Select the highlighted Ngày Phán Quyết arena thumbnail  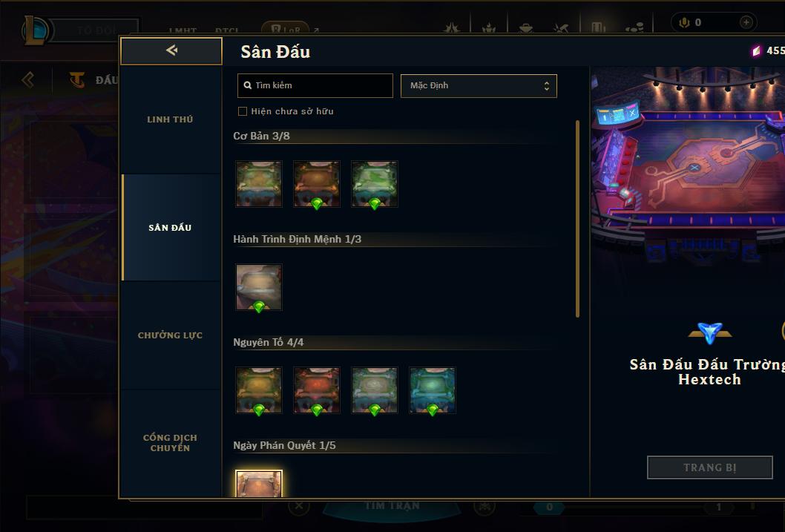click(x=259, y=484)
